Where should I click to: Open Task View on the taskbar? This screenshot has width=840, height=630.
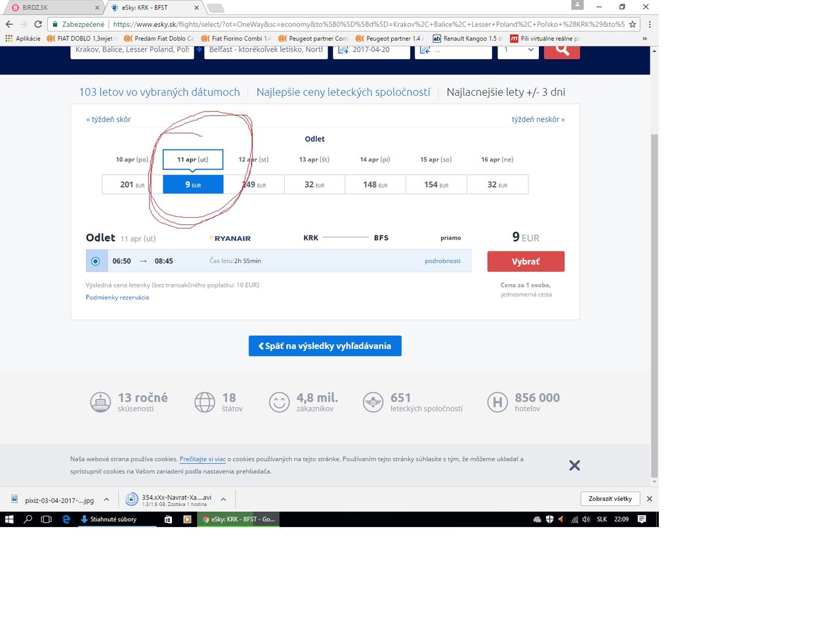46,519
